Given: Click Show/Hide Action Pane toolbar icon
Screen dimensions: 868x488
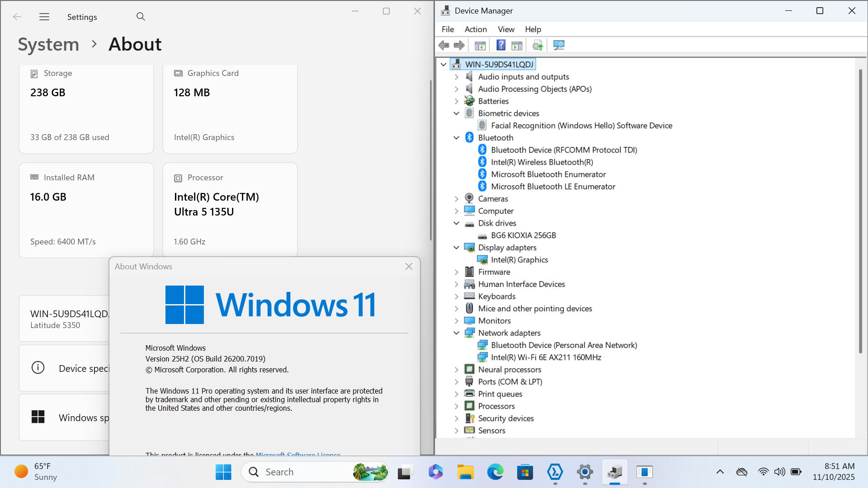Looking at the screenshot, I should [x=517, y=45].
